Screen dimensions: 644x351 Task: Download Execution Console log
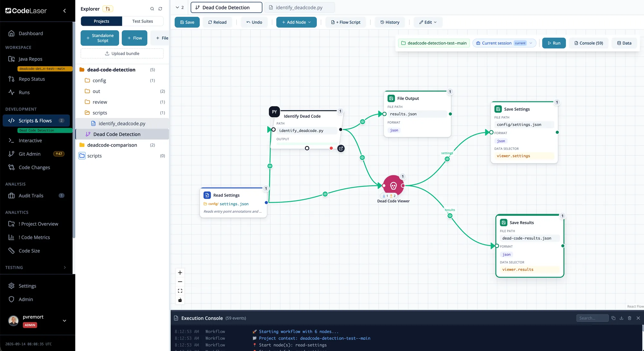tap(621, 318)
